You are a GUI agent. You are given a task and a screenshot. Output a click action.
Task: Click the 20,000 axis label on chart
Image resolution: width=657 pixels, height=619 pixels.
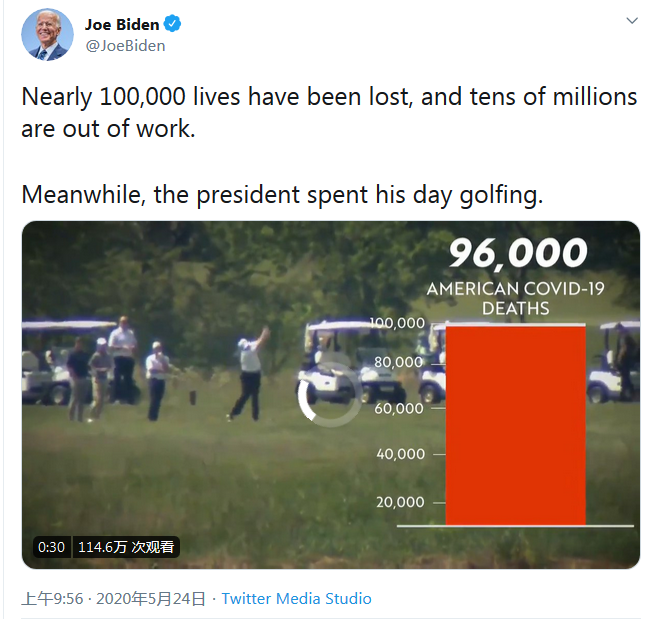(400, 502)
